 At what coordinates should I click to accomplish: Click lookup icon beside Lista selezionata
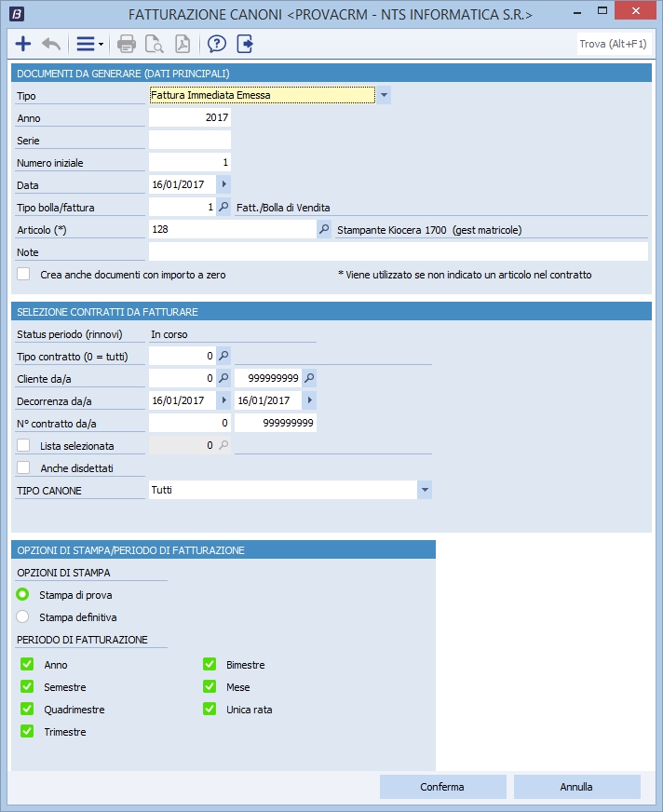point(223,445)
